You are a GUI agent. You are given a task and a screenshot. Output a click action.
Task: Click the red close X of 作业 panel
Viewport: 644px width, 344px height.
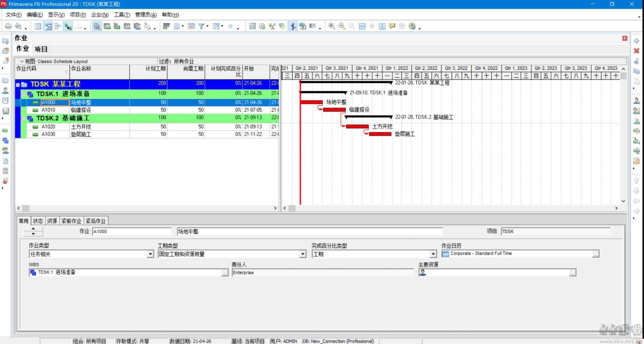(625, 38)
